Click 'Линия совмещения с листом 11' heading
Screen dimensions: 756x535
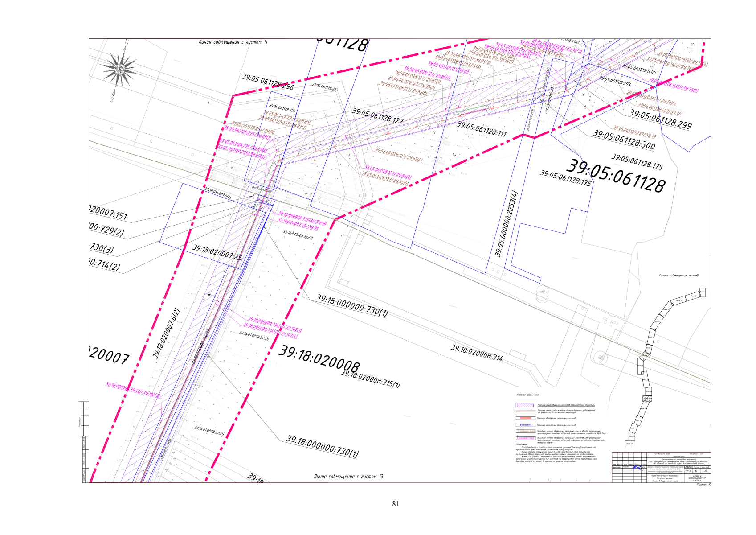click(233, 42)
